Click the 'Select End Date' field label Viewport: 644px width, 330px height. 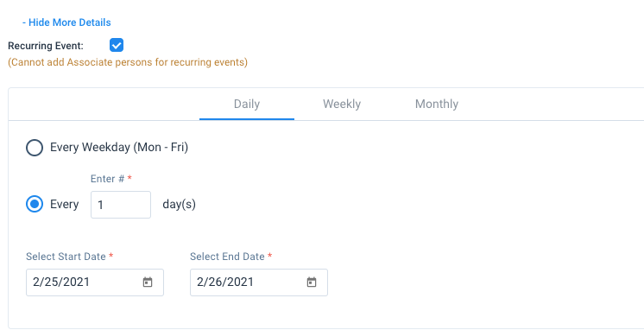(227, 257)
